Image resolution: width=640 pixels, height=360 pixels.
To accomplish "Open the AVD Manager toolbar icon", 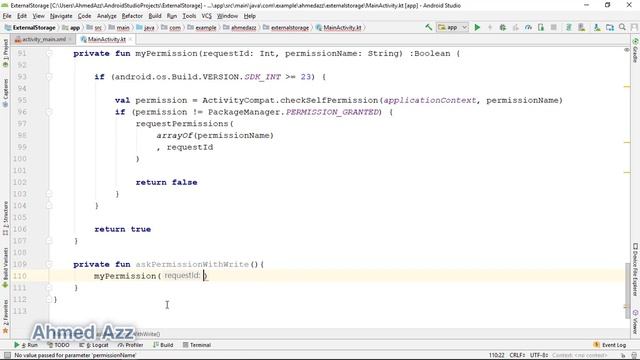I will (582, 27).
